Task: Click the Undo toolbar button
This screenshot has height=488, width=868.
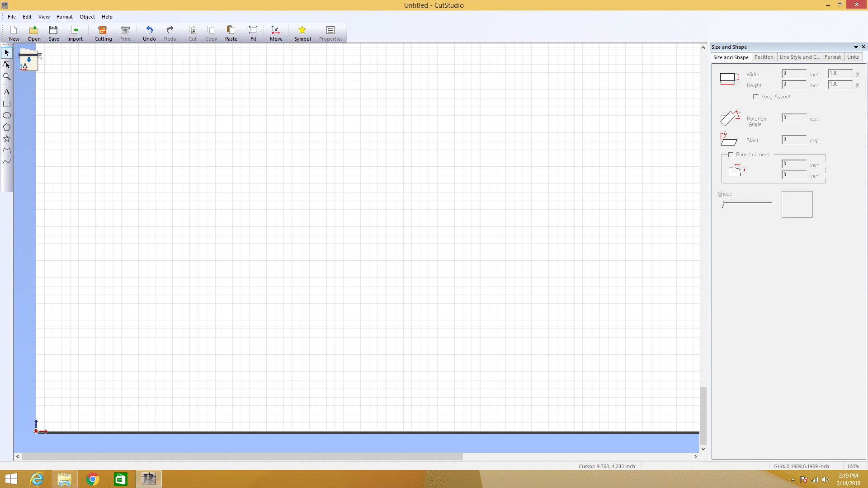Action: pyautogui.click(x=149, y=33)
